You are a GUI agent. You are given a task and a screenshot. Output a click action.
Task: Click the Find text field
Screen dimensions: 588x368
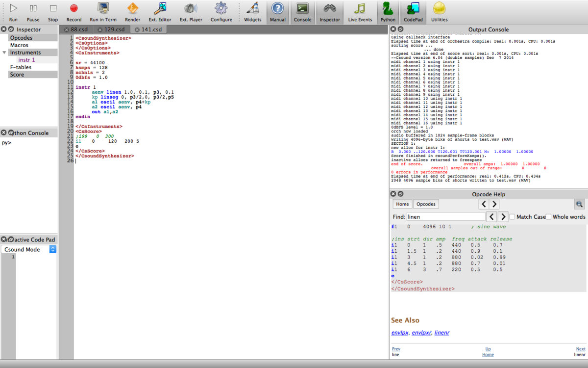[x=445, y=217]
